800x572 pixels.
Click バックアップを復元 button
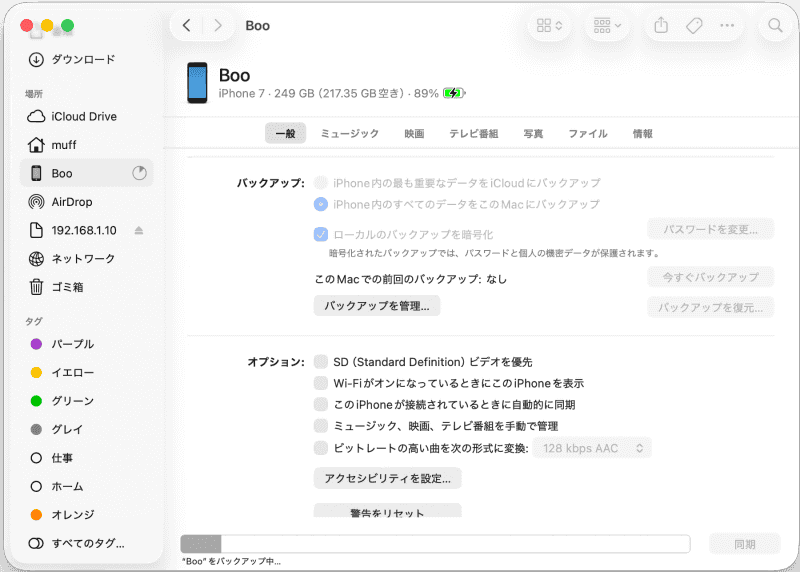711,308
